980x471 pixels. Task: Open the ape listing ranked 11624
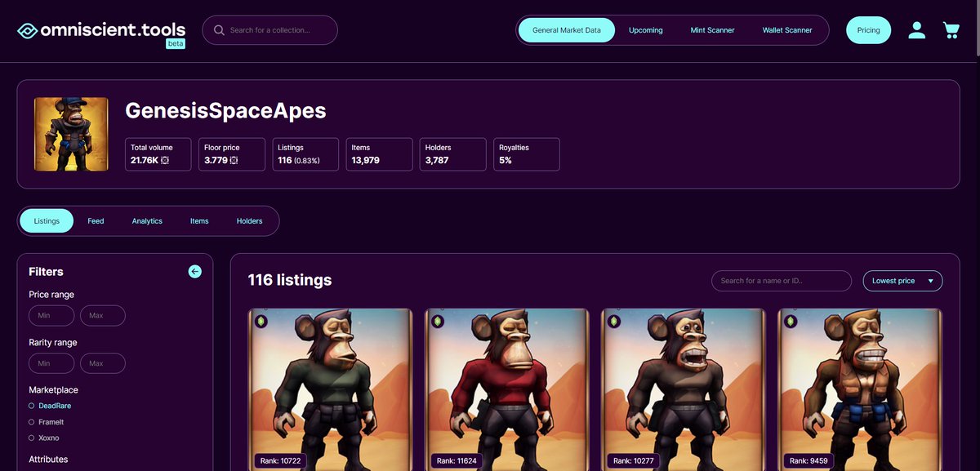pyautogui.click(x=507, y=389)
